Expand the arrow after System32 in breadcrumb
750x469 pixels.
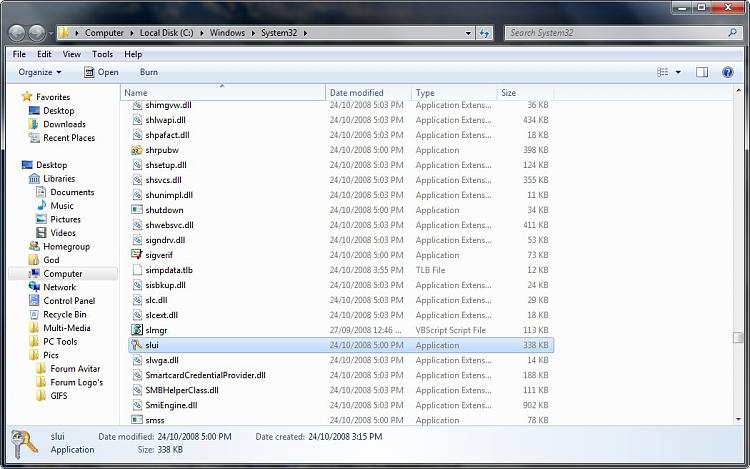click(x=305, y=33)
